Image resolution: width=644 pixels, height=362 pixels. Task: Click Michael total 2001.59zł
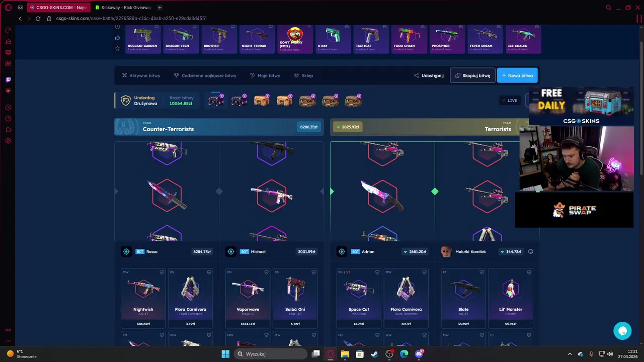[306, 251]
